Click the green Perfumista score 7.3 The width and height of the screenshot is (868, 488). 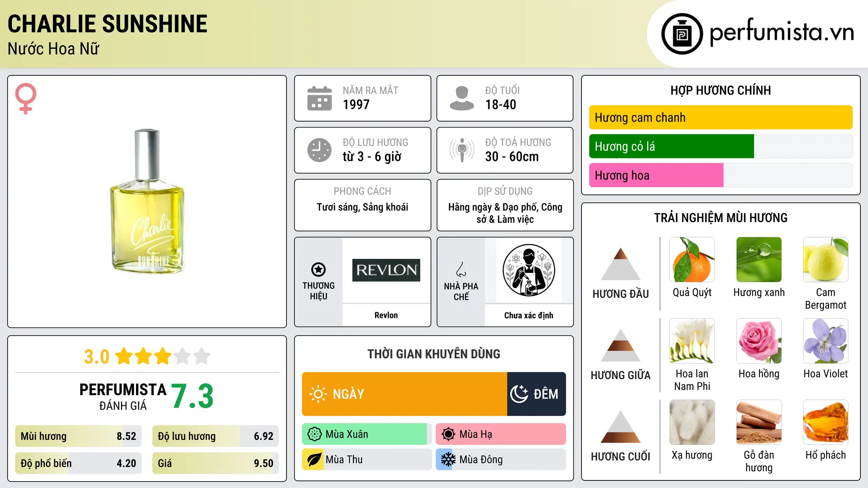192,396
